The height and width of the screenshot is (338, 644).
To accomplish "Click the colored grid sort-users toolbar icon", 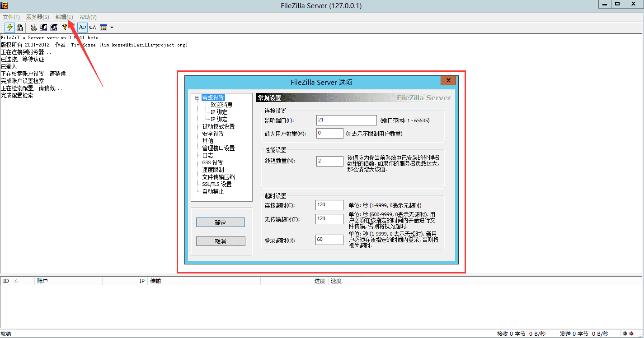I will click(x=103, y=28).
